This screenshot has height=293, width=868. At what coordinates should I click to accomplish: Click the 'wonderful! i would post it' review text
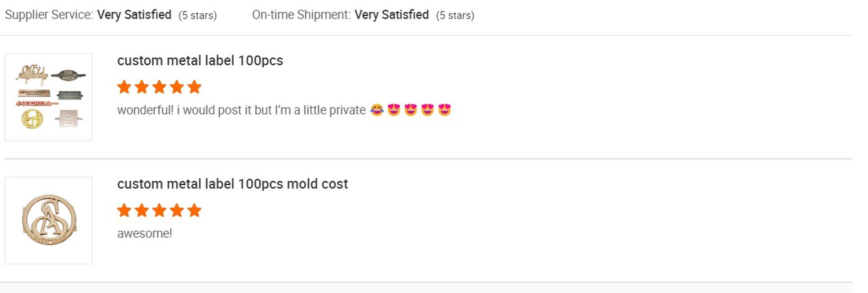click(x=241, y=110)
